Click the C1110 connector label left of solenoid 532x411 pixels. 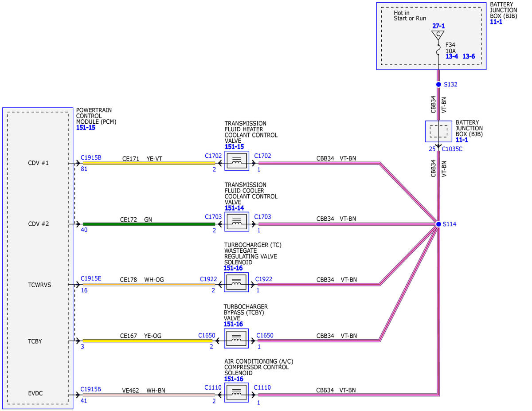coord(213,388)
